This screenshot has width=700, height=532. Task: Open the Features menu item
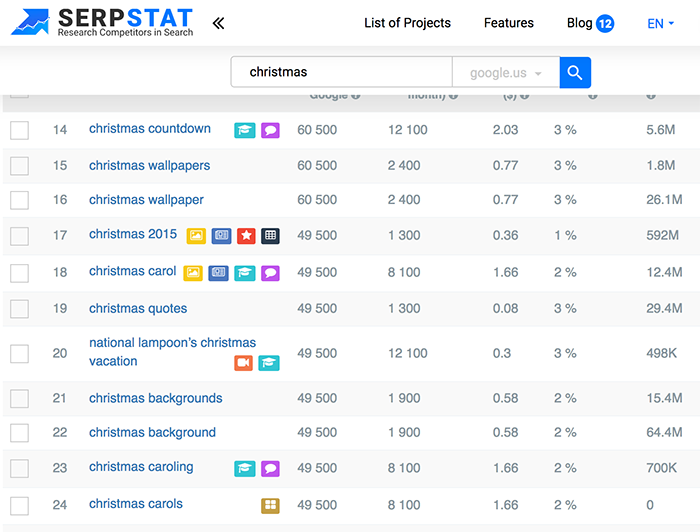508,23
